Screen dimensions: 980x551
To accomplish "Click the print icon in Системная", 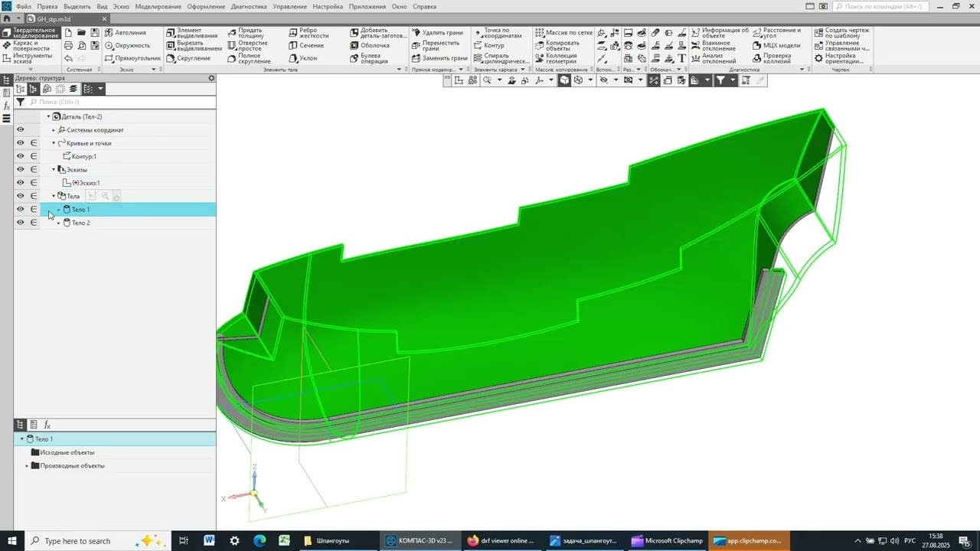I will click(x=68, y=45).
